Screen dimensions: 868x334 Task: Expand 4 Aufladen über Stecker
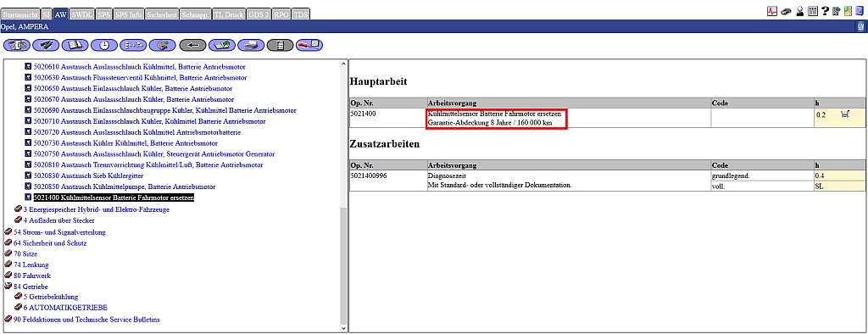tap(19, 220)
